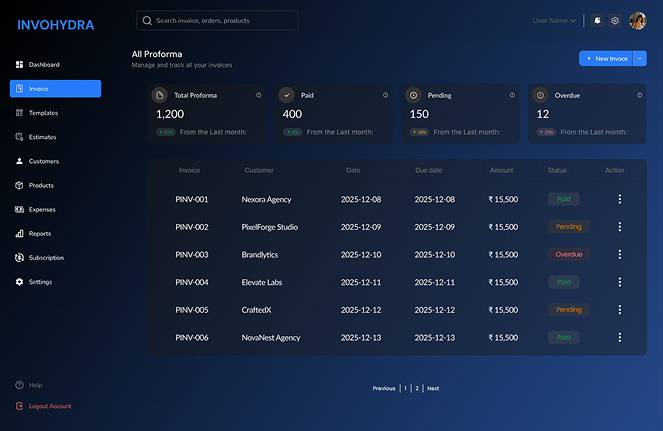663x431 pixels.
Task: Select the Invoice menu item
Action: pos(55,89)
